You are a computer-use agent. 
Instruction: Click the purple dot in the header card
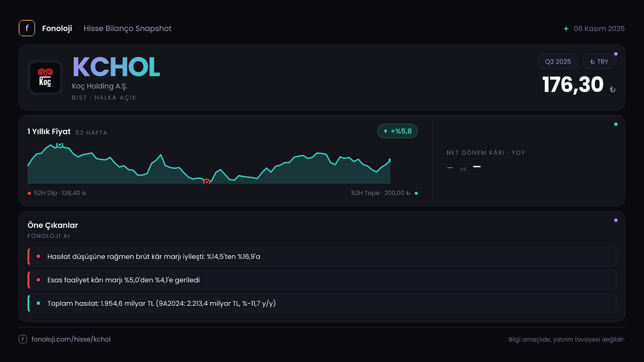pos(616,54)
